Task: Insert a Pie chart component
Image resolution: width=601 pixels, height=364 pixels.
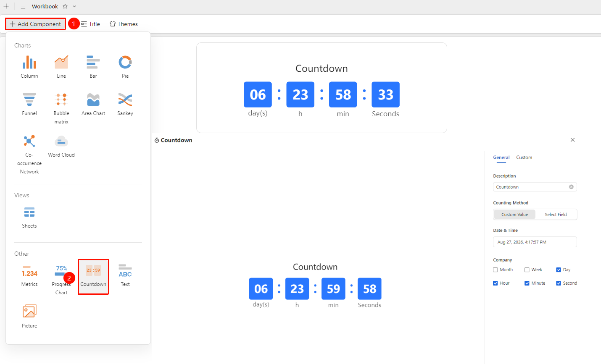Action: (125, 67)
